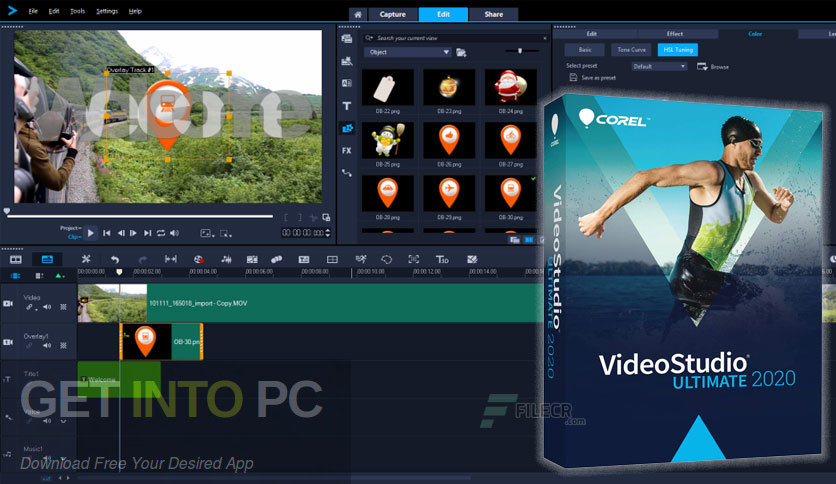
Task: Click the HSL Tuning button
Action: tap(678, 50)
